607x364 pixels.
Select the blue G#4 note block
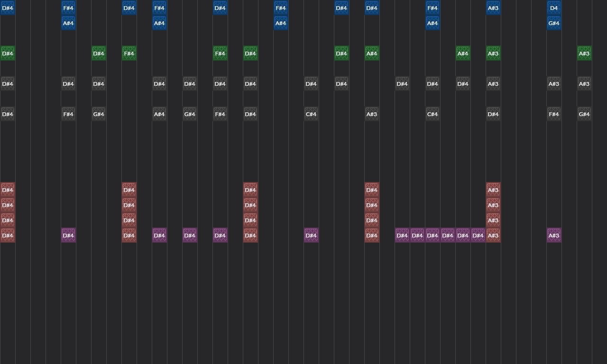click(x=554, y=23)
